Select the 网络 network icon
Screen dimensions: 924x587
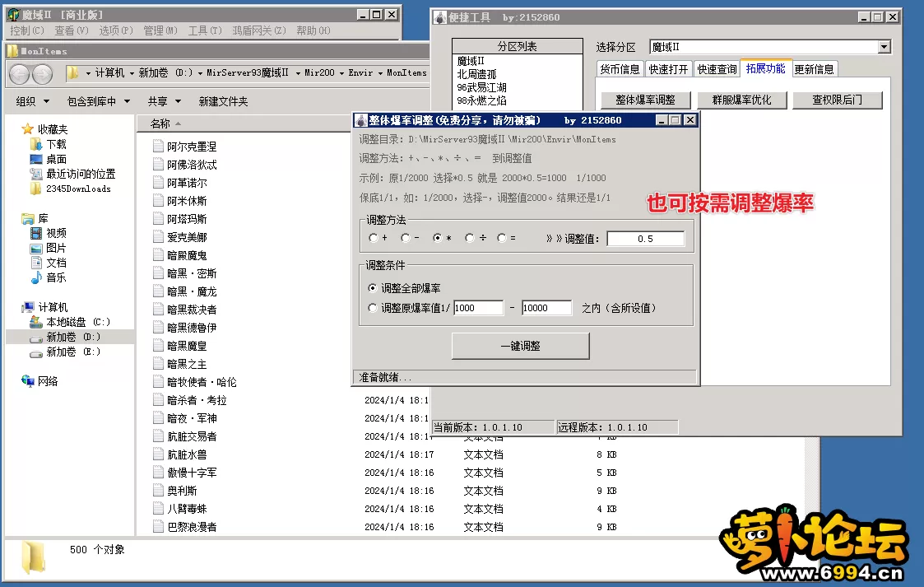[x=28, y=380]
